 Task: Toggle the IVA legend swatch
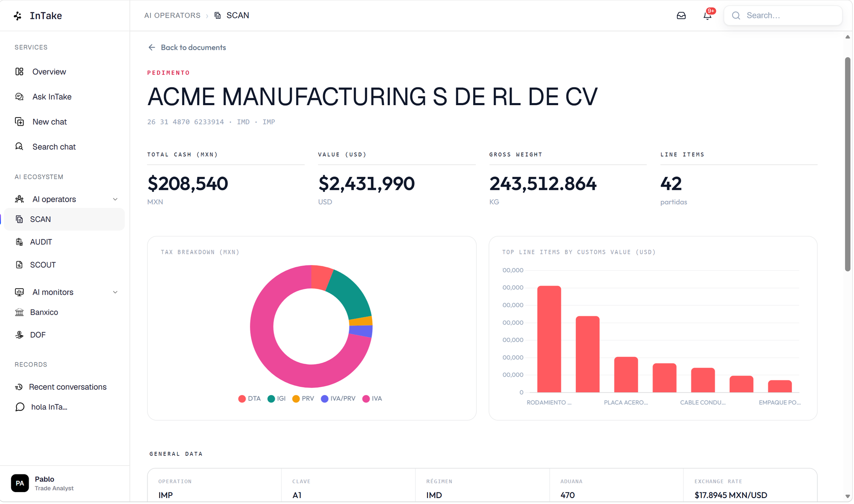366,399
